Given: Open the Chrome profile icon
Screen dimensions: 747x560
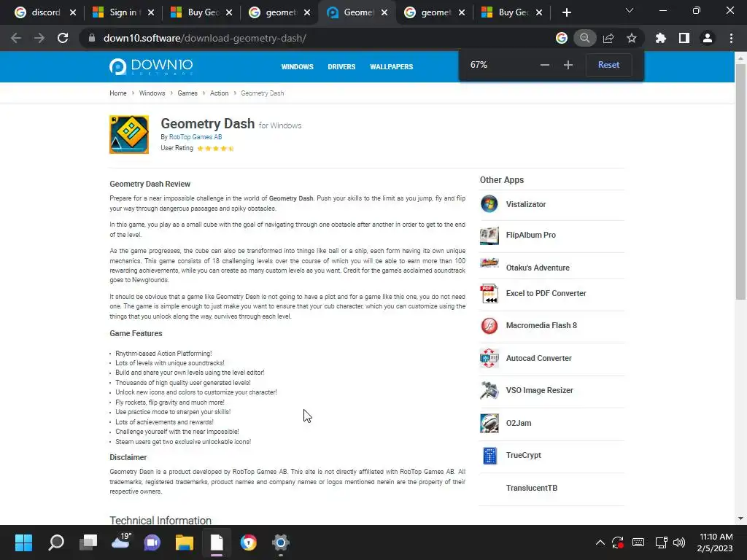Looking at the screenshot, I should point(708,38).
